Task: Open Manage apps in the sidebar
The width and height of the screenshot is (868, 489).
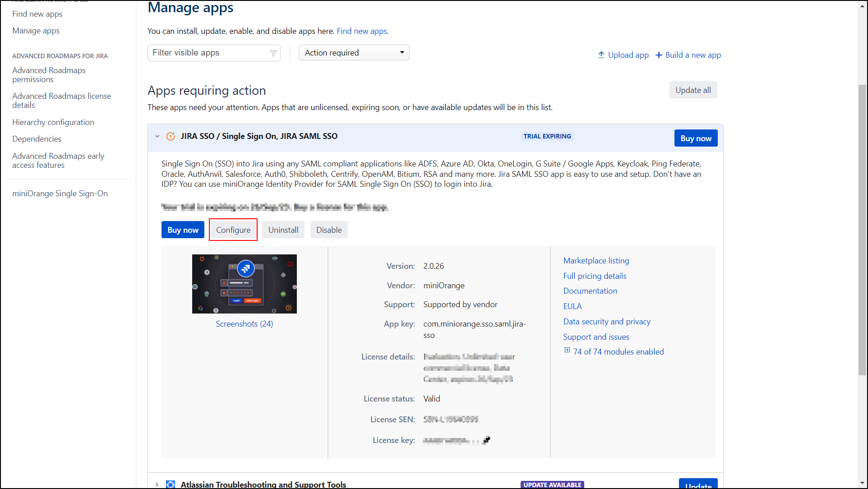Action: (36, 31)
